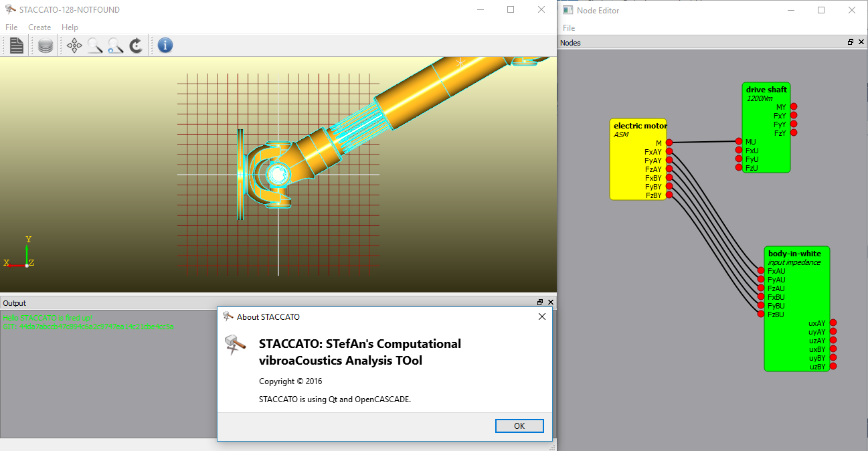This screenshot has width=868, height=451.
Task: Float the Output dock panel
Action: [540, 303]
